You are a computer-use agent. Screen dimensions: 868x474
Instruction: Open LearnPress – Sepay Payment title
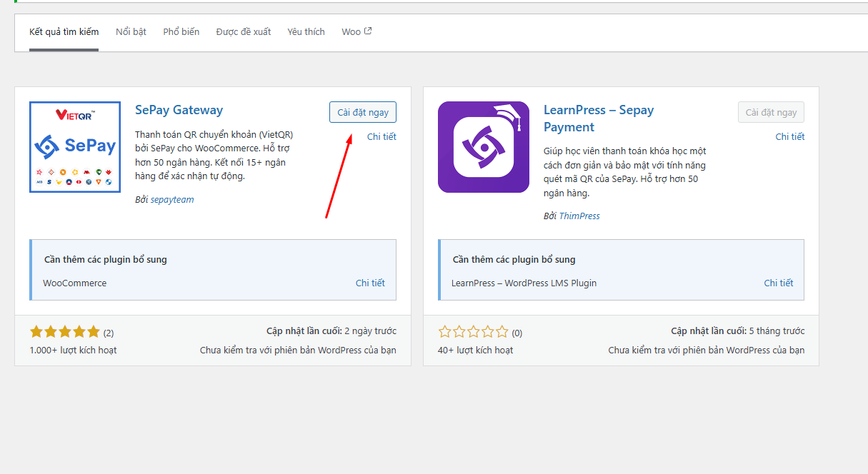point(599,118)
